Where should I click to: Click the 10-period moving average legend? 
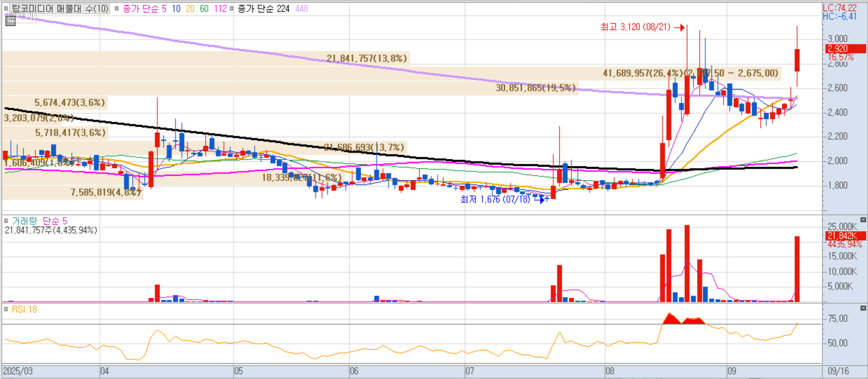[176, 8]
